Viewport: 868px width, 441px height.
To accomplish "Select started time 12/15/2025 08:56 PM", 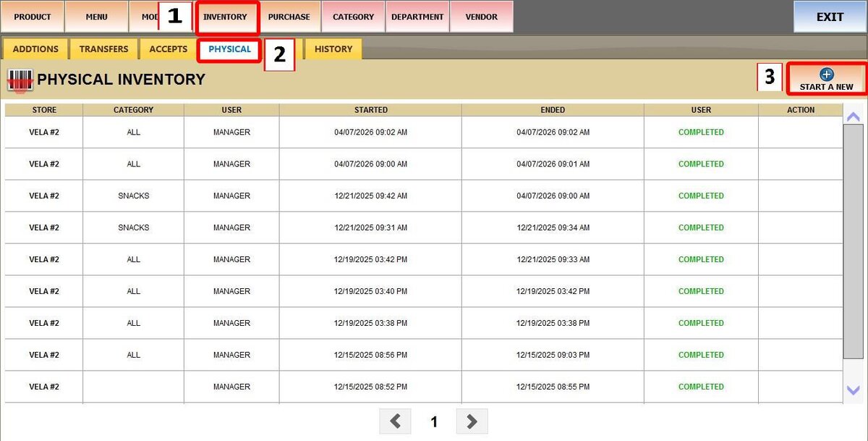I will [371, 356].
